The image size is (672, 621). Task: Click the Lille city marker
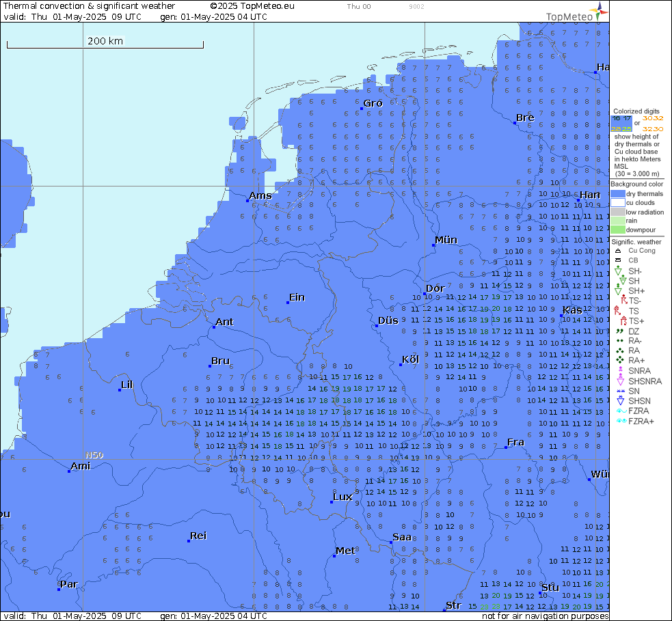point(120,390)
